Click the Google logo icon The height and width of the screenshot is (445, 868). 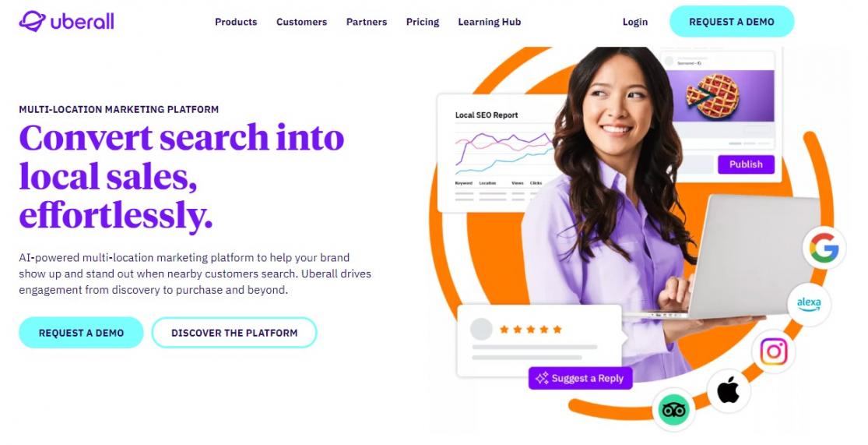824,248
